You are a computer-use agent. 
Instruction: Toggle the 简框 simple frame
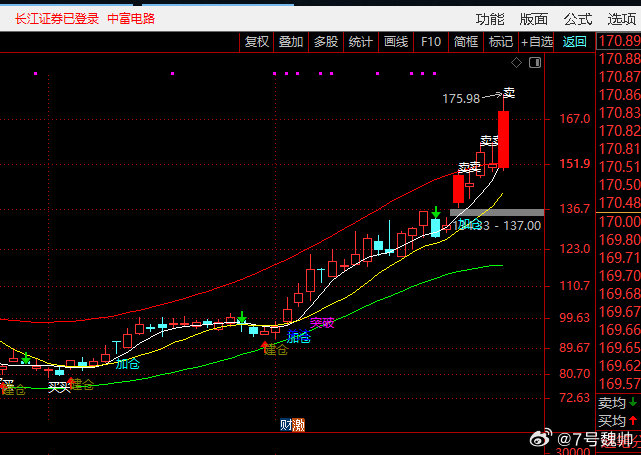coord(466,42)
